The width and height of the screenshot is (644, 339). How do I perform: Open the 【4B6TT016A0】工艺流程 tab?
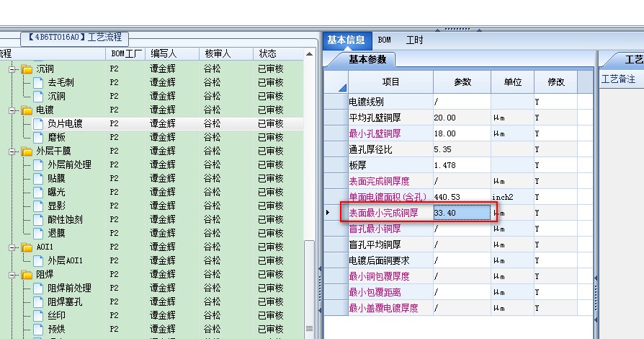(x=75, y=38)
